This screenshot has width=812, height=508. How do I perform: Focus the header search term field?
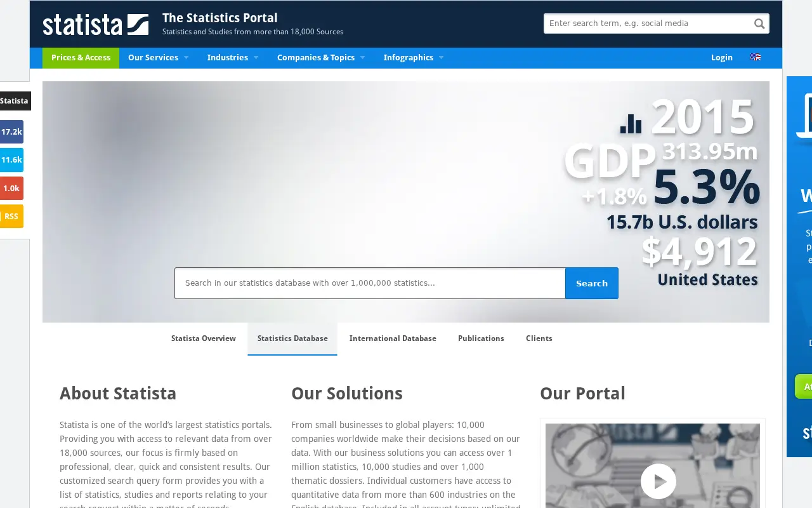click(x=648, y=23)
